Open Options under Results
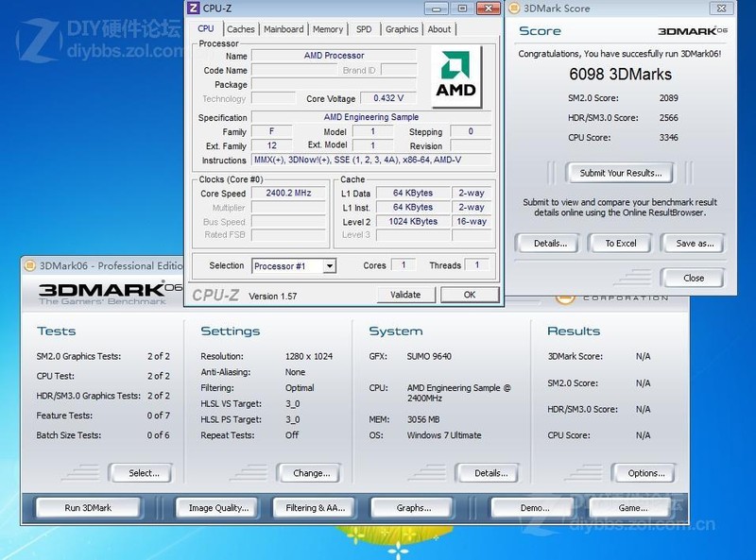Image resolution: width=756 pixels, height=560 pixels. point(646,473)
